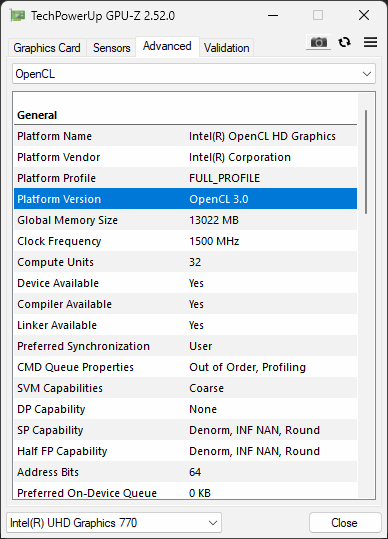Image resolution: width=388 pixels, height=539 pixels.
Task: Select the SVM Capabilities row
Action: pyautogui.click(x=186, y=388)
